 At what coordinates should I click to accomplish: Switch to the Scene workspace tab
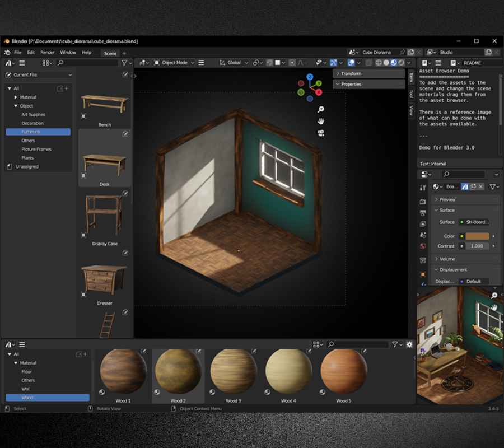tap(110, 53)
